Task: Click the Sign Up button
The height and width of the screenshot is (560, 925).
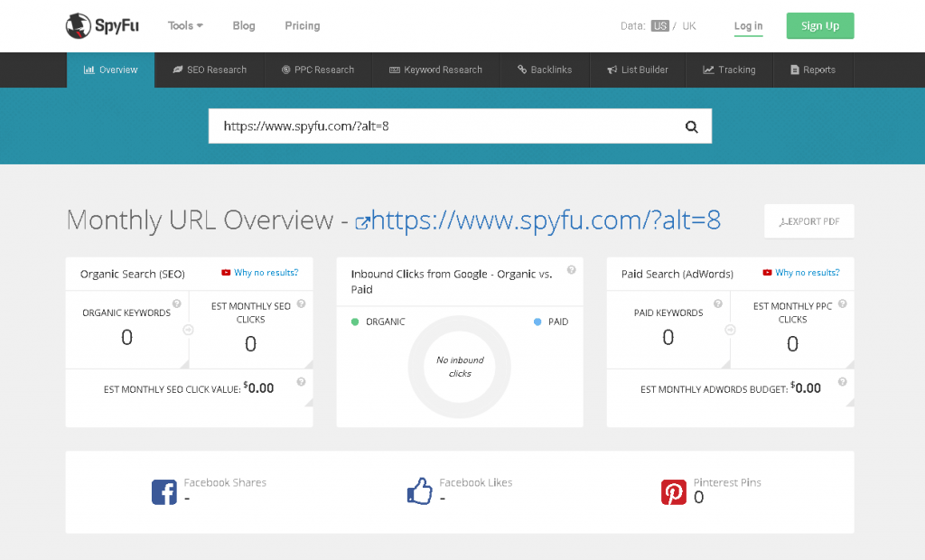Action: coord(820,26)
